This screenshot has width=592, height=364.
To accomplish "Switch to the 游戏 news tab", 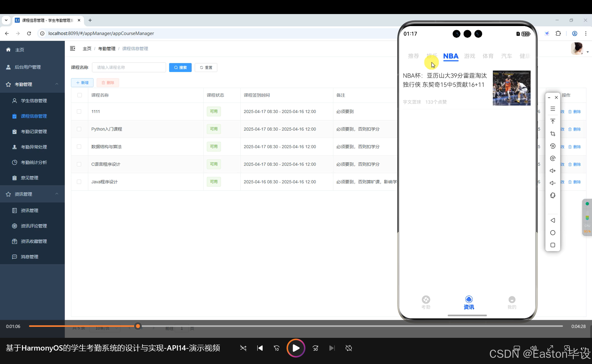I will click(469, 56).
